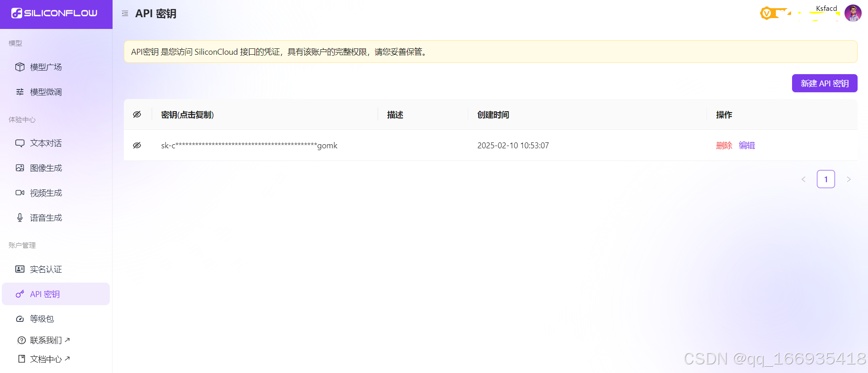Click the Ksfacd username
The height and width of the screenshot is (373, 868).
pos(826,8)
